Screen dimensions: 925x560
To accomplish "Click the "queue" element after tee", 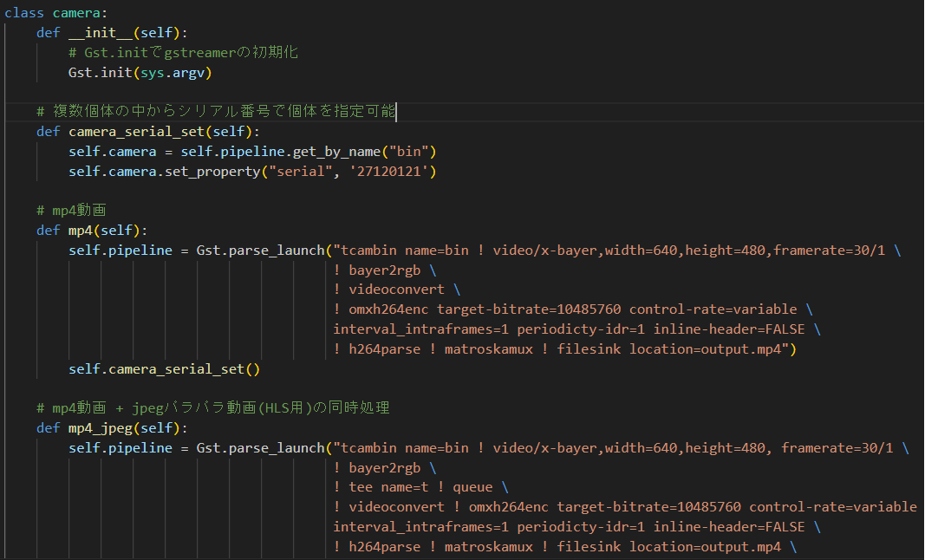I will (x=472, y=487).
